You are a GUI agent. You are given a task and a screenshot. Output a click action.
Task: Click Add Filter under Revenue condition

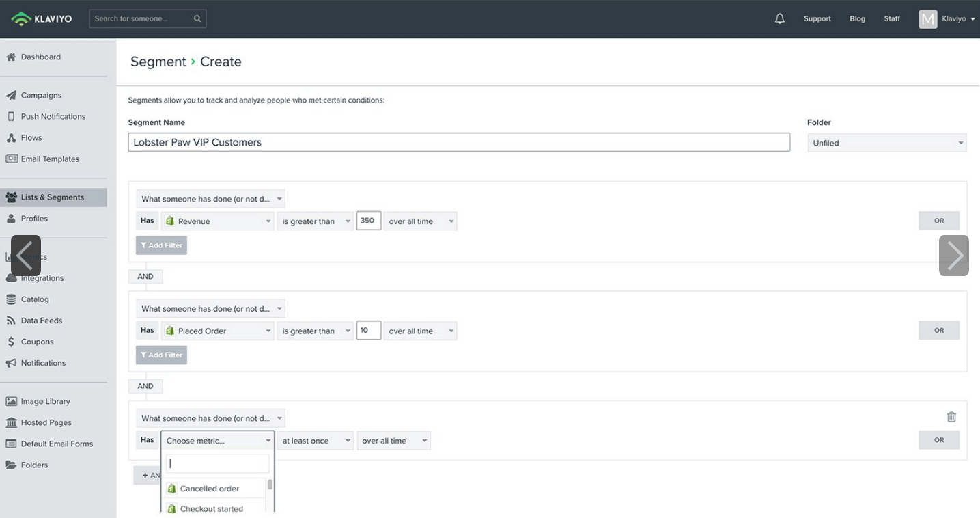161,245
